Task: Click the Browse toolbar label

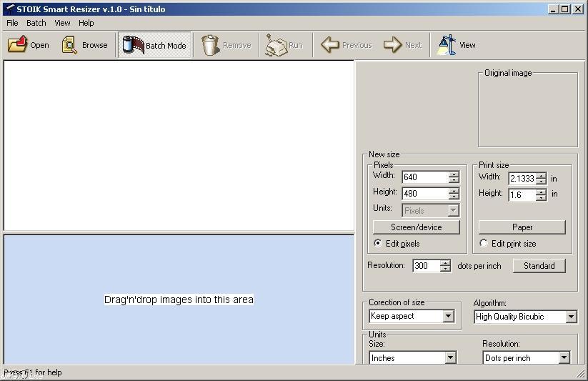Action: pos(94,45)
